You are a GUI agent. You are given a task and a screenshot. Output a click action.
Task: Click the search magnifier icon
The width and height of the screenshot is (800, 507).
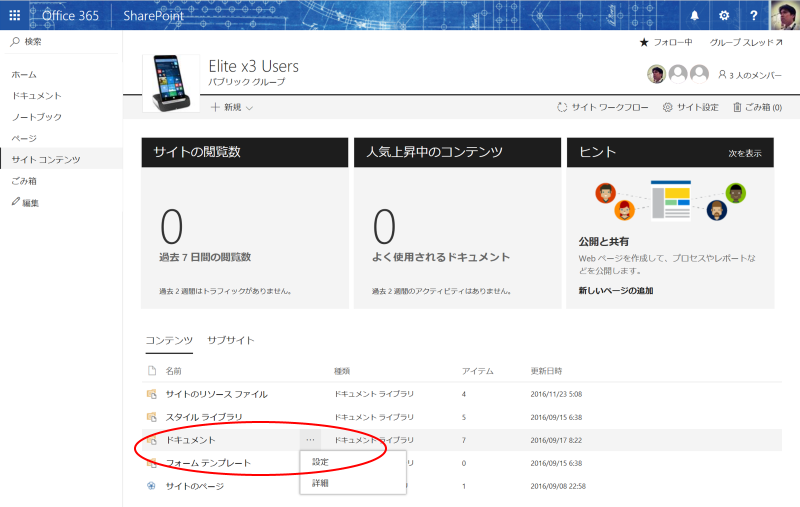(x=15, y=41)
